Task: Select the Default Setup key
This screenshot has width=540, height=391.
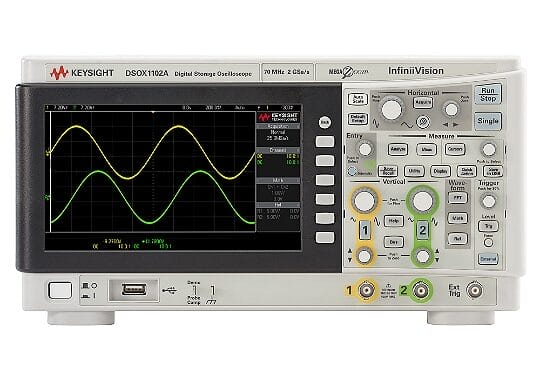Action: (x=358, y=119)
